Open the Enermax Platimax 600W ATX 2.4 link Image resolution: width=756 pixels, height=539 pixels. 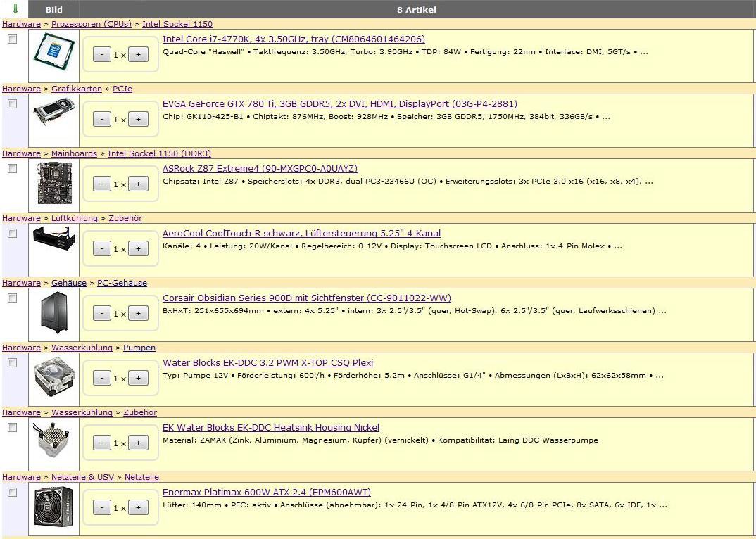click(267, 493)
